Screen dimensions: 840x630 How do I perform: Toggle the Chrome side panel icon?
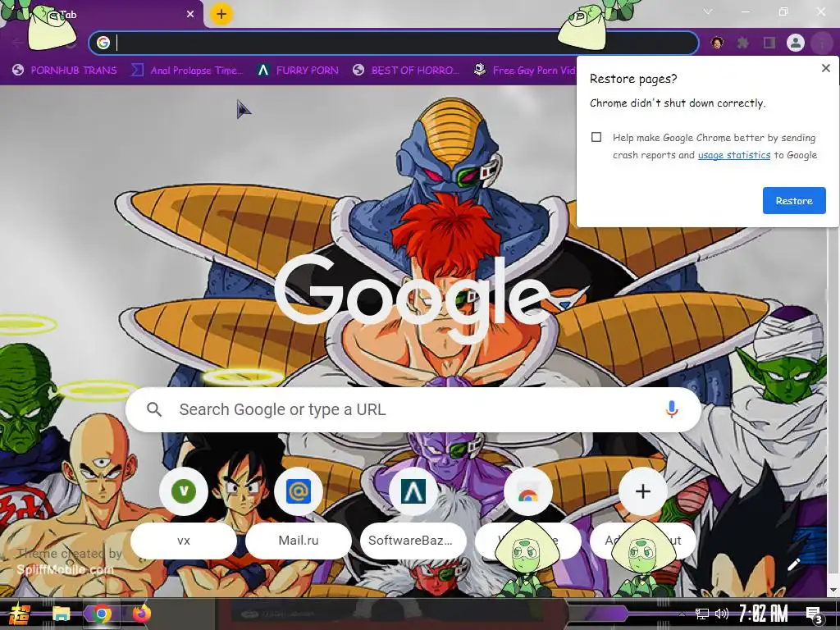tap(769, 43)
